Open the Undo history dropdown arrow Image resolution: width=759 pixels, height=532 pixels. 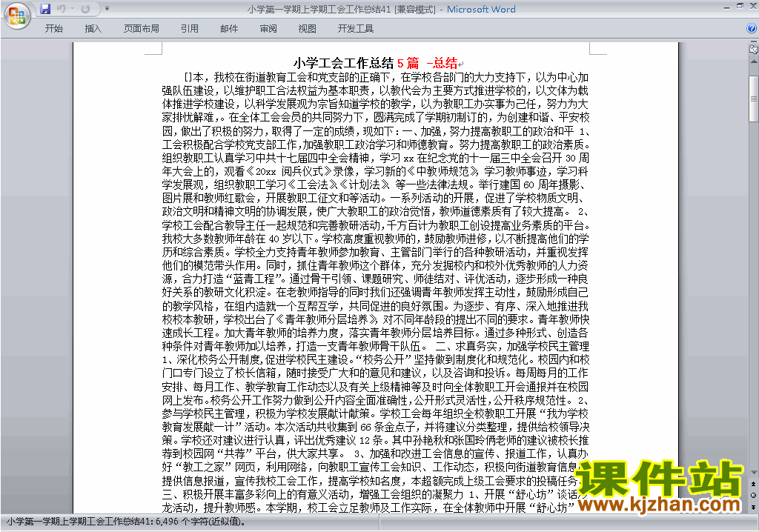pyautogui.click(x=72, y=9)
